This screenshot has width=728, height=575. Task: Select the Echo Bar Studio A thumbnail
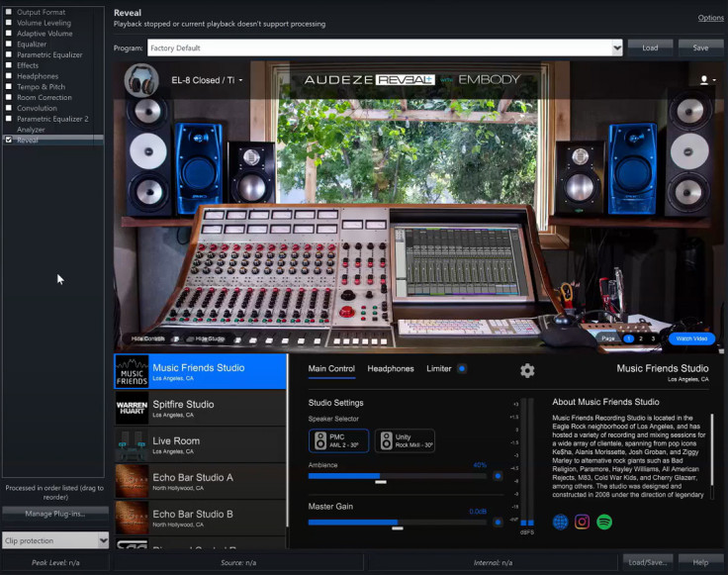tap(132, 481)
